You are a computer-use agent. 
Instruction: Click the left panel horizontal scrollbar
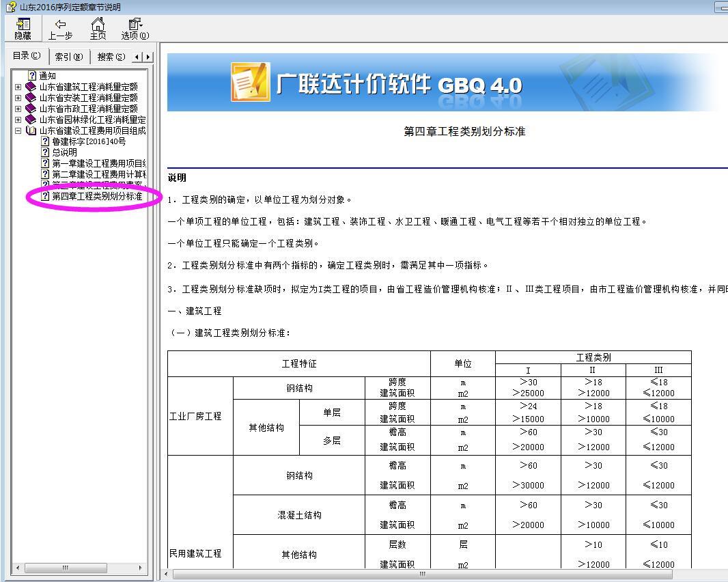point(65,568)
